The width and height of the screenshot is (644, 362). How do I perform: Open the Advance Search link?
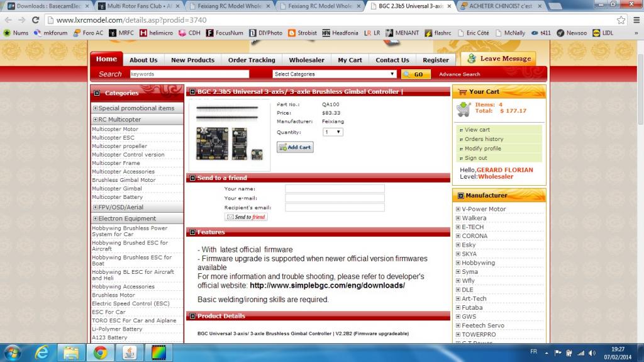(x=459, y=74)
